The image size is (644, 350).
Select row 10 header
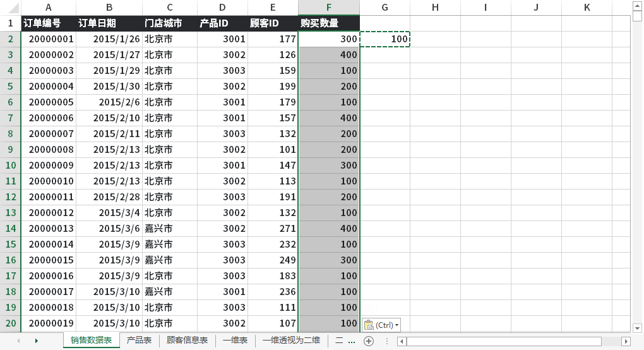(x=11, y=165)
